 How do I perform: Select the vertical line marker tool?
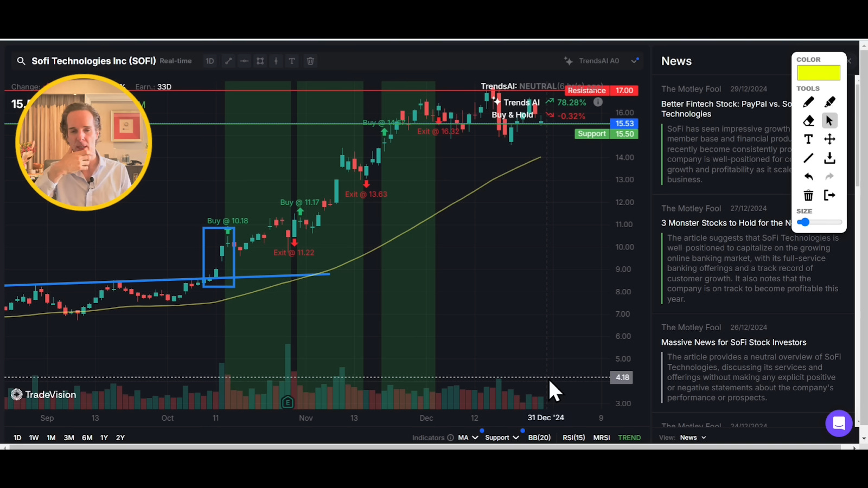[276, 61]
